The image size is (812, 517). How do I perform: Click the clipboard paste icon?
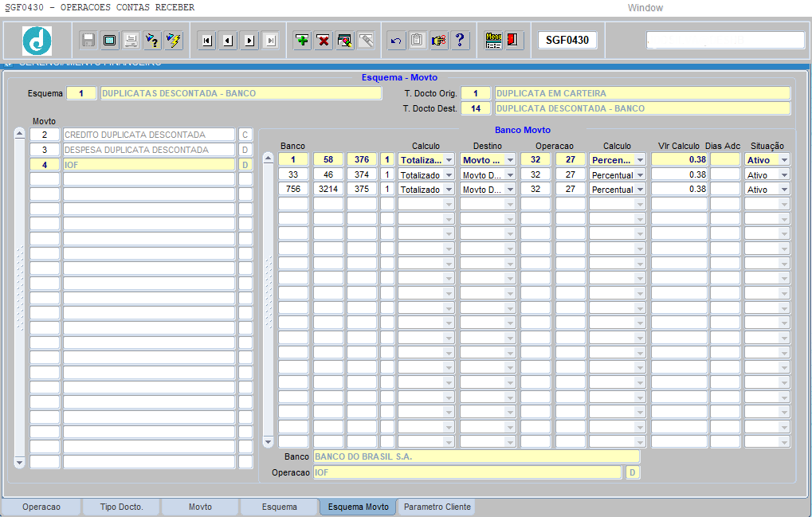click(x=418, y=40)
